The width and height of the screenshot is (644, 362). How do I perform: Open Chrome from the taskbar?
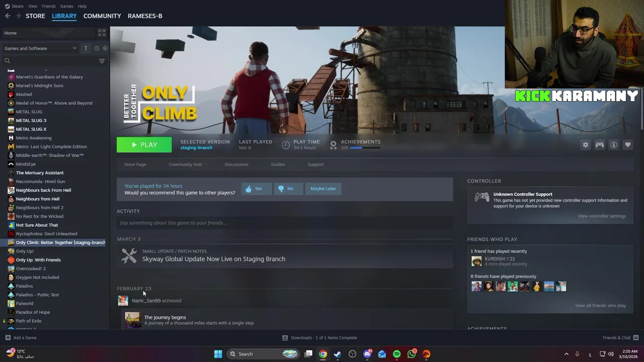[x=323, y=354]
